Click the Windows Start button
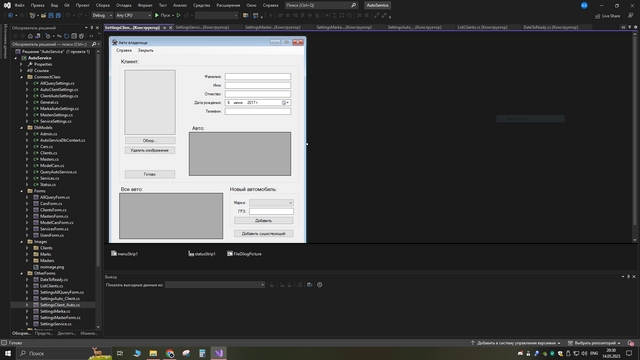Screen dimensions: 640x360 click(8, 353)
